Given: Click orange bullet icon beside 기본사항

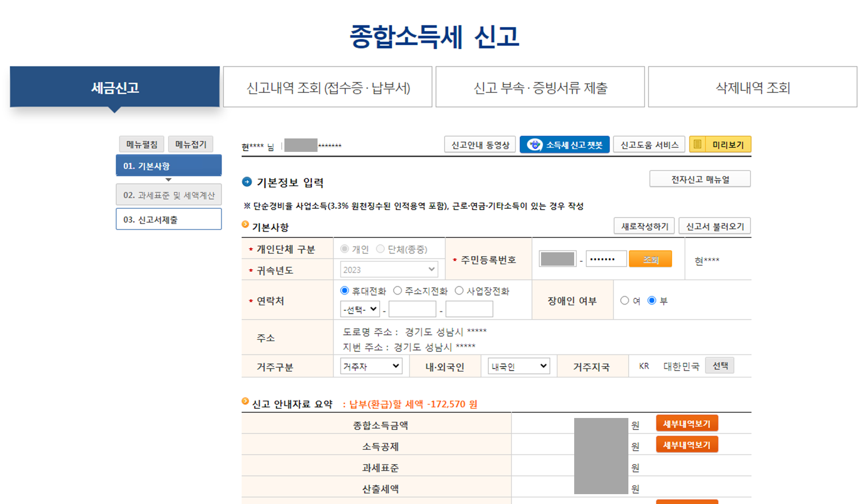Looking at the screenshot, I should click(x=245, y=224).
